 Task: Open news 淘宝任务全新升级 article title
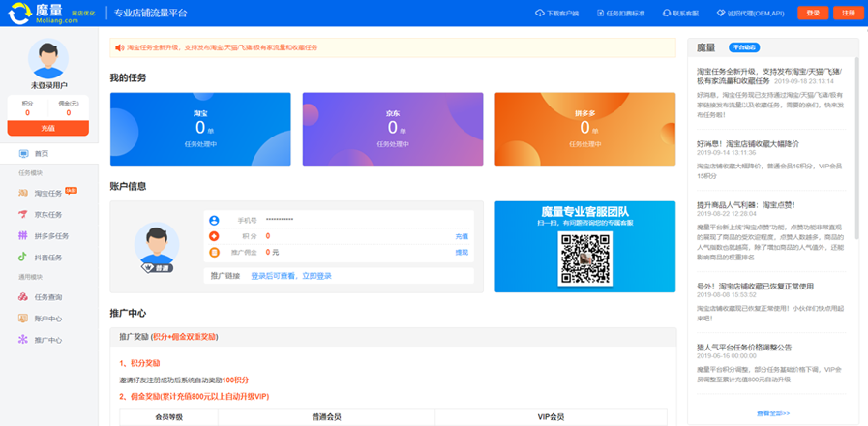(769, 76)
